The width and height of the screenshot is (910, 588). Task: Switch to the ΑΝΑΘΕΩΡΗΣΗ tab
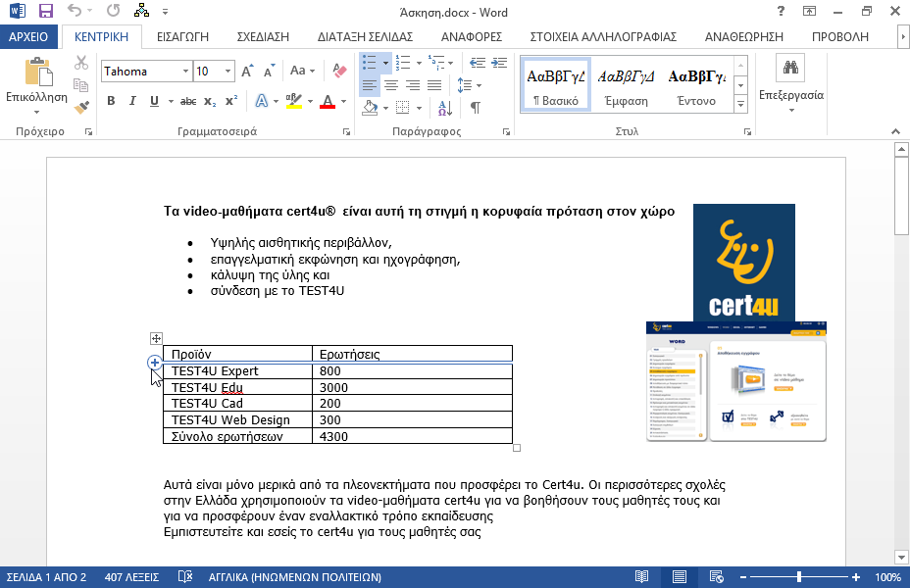(x=744, y=36)
